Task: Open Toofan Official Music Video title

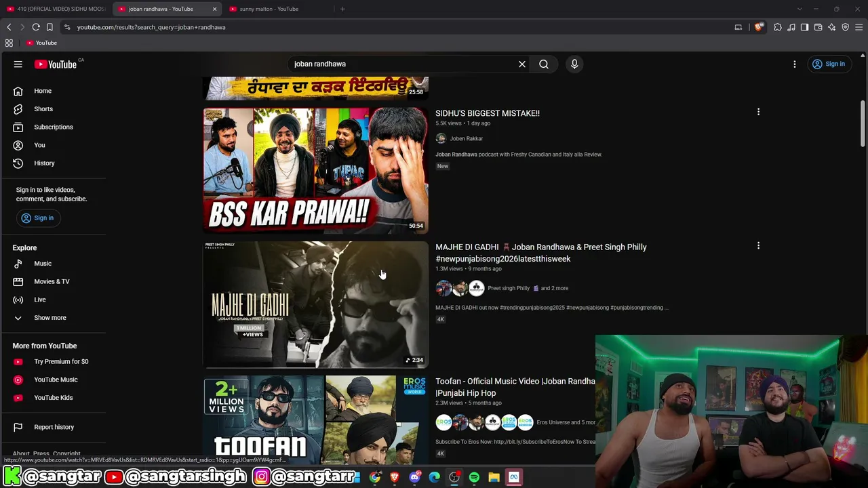Action: click(x=515, y=387)
